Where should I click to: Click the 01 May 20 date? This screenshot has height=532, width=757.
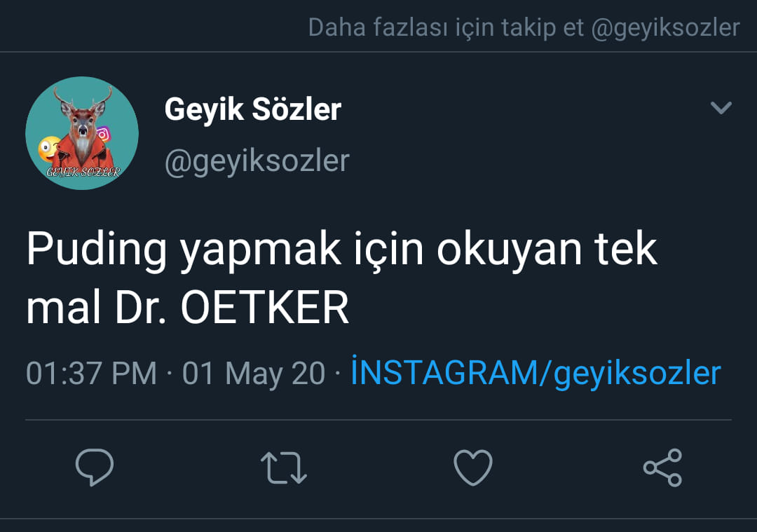(x=254, y=374)
